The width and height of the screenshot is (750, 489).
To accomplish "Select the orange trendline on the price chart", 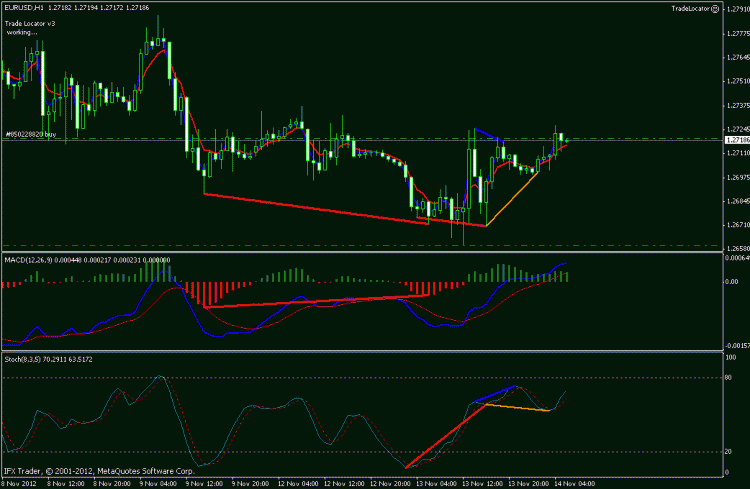I will [512, 199].
